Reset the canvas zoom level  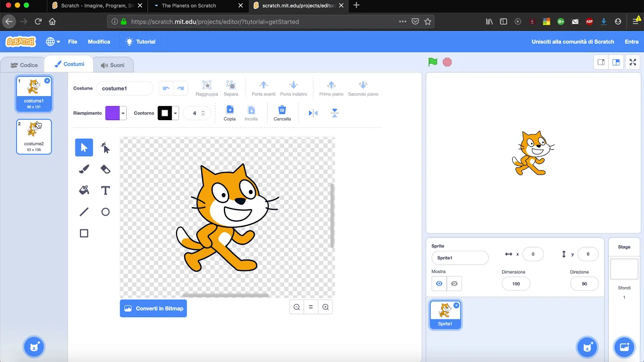[311, 307]
